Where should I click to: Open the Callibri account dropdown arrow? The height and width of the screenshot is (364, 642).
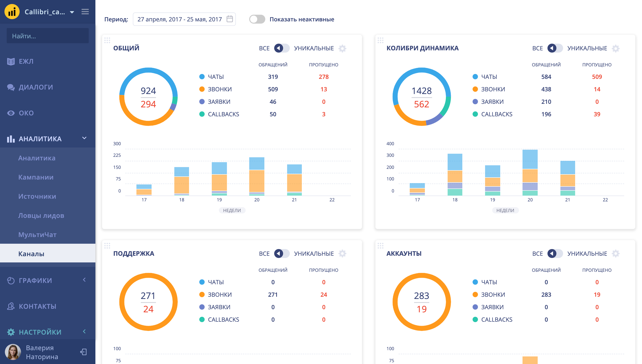[x=72, y=12]
